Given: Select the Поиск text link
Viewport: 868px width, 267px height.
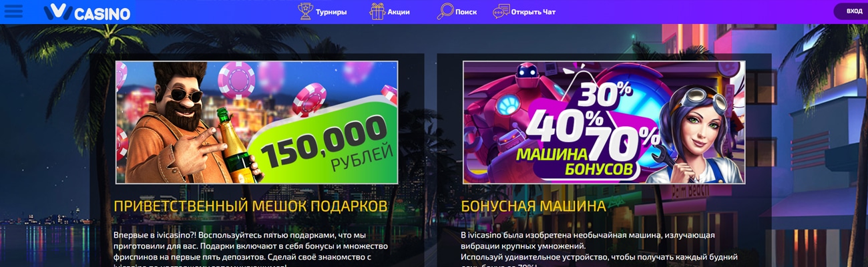Looking at the screenshot, I should pos(466,12).
